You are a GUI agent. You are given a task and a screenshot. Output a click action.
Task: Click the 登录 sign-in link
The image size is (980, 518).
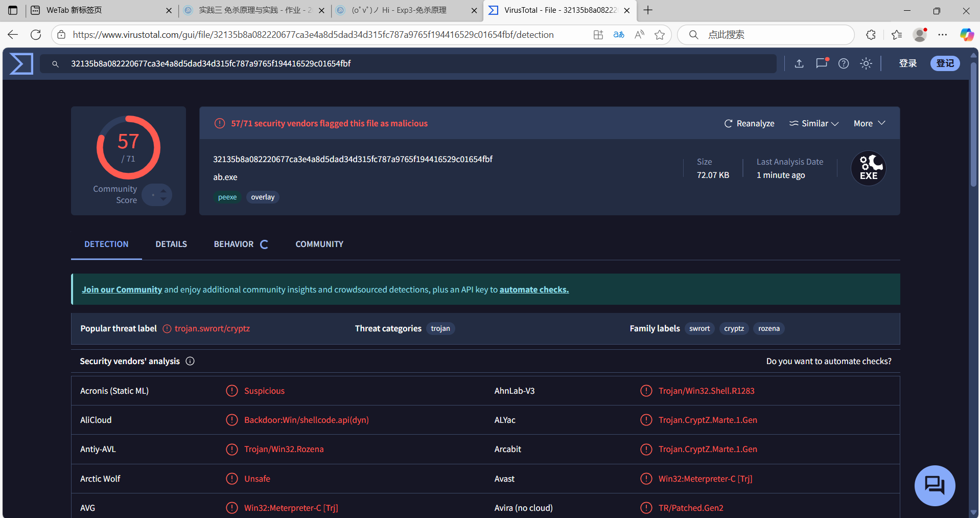point(908,63)
